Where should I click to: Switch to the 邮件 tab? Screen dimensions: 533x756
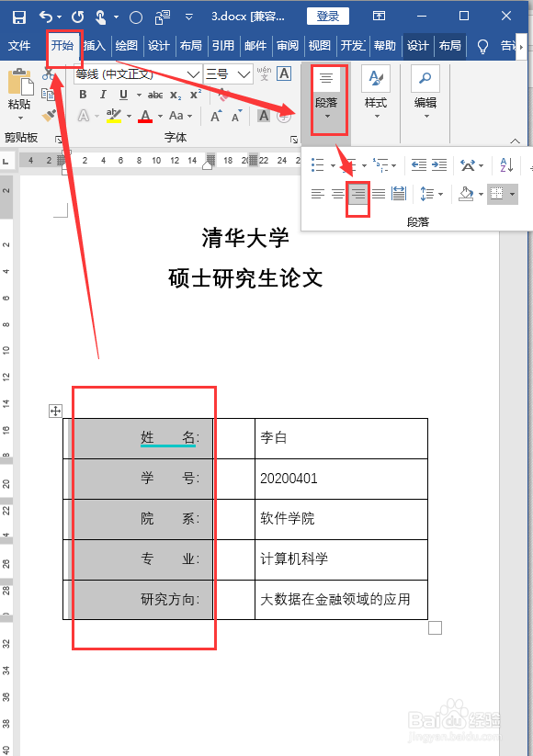255,46
